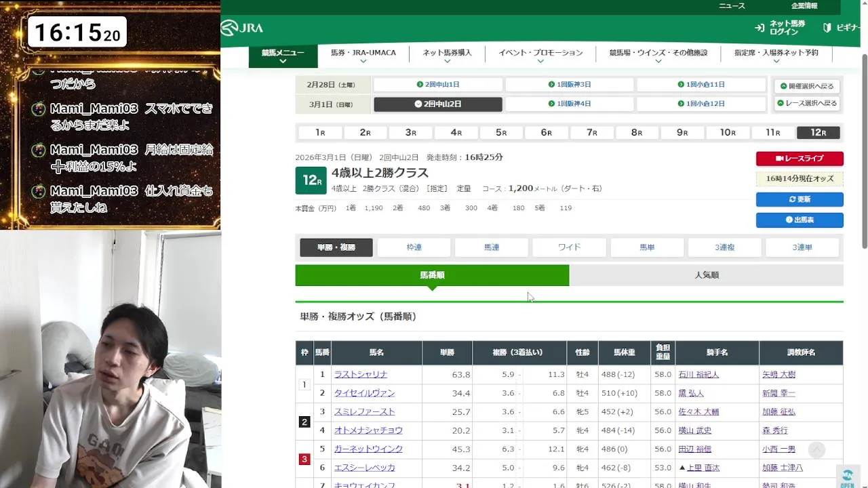Open horse ラストシャリナ
The height and width of the screenshot is (488, 868).
[361, 374]
